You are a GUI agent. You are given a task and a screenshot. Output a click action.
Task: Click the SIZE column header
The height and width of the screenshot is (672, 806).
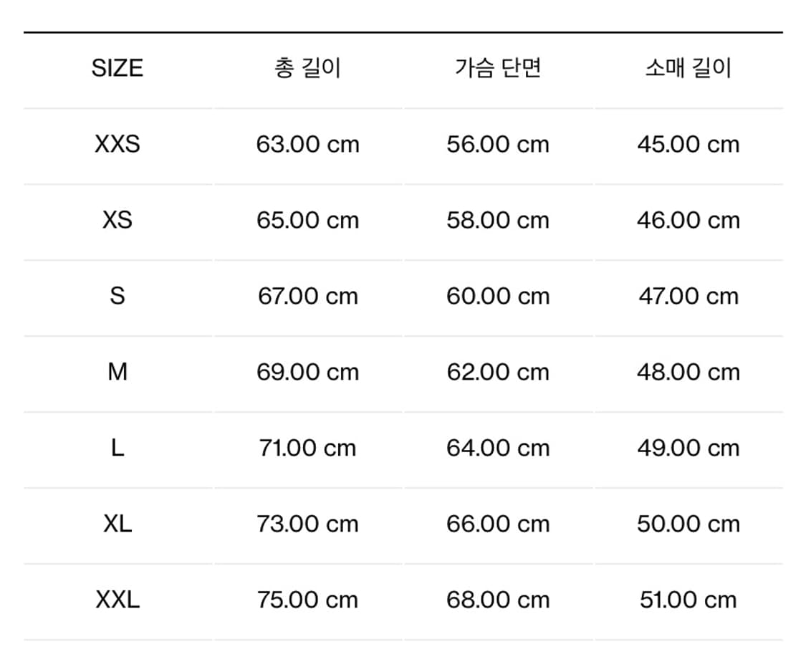coord(117,68)
